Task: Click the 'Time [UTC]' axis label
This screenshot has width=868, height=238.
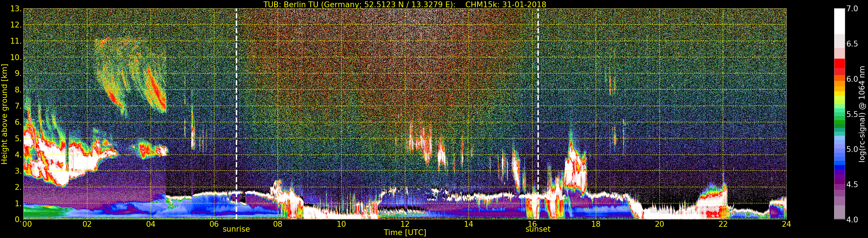Action: click(405, 233)
